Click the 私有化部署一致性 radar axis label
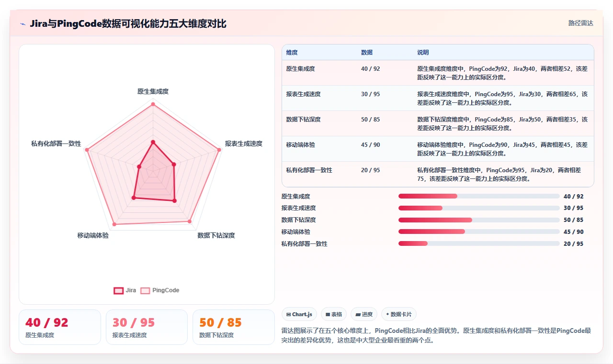The height and width of the screenshot is (364, 613). [x=56, y=143]
